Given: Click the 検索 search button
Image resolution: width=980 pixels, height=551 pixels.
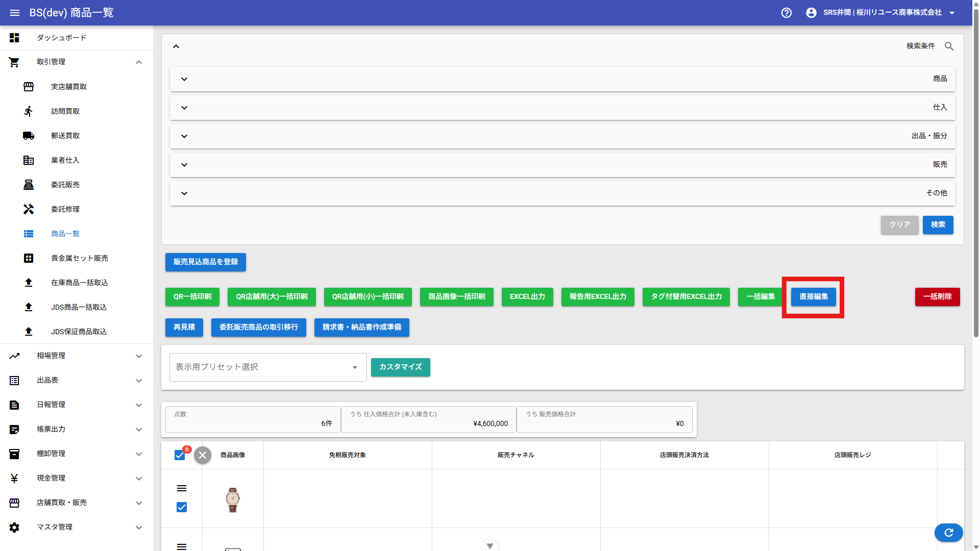Looking at the screenshot, I should click(938, 225).
